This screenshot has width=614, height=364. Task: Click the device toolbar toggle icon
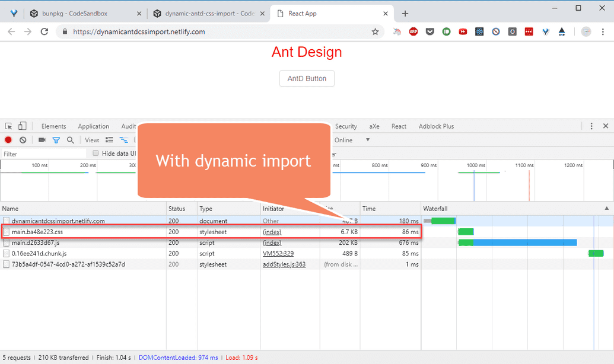coord(22,126)
